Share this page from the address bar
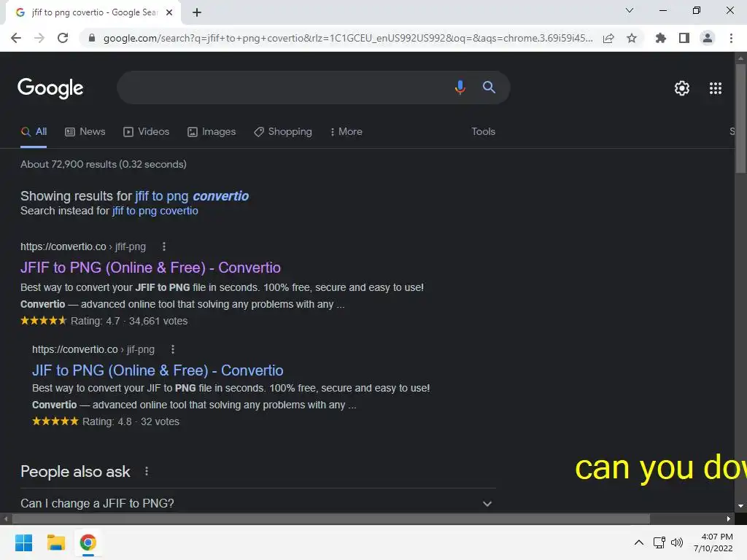This screenshot has height=560, width=747. [x=608, y=38]
